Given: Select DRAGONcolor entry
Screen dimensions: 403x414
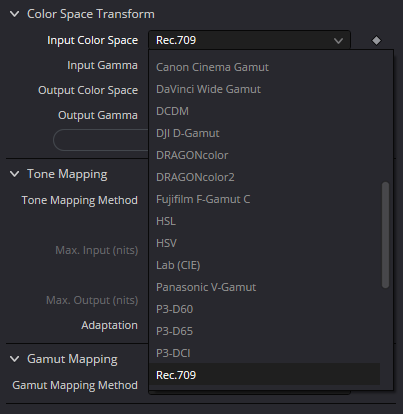Looking at the screenshot, I should pyautogui.click(x=264, y=155).
